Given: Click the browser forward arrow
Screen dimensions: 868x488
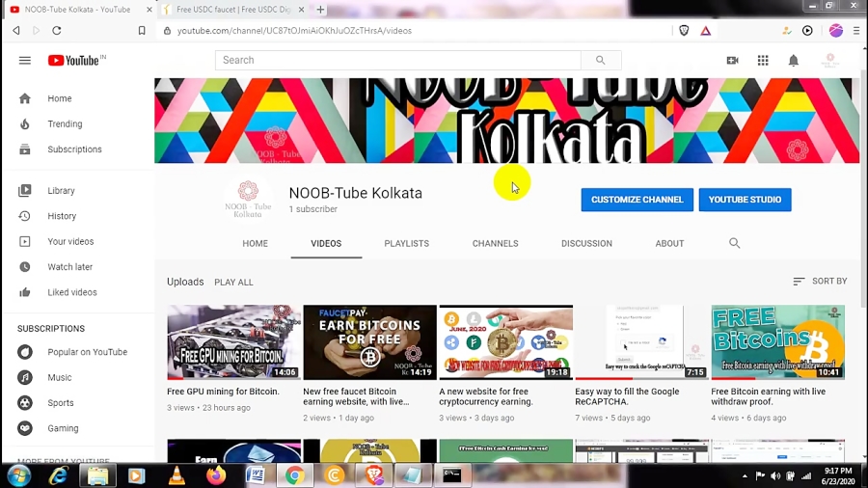Looking at the screenshot, I should coord(37,31).
